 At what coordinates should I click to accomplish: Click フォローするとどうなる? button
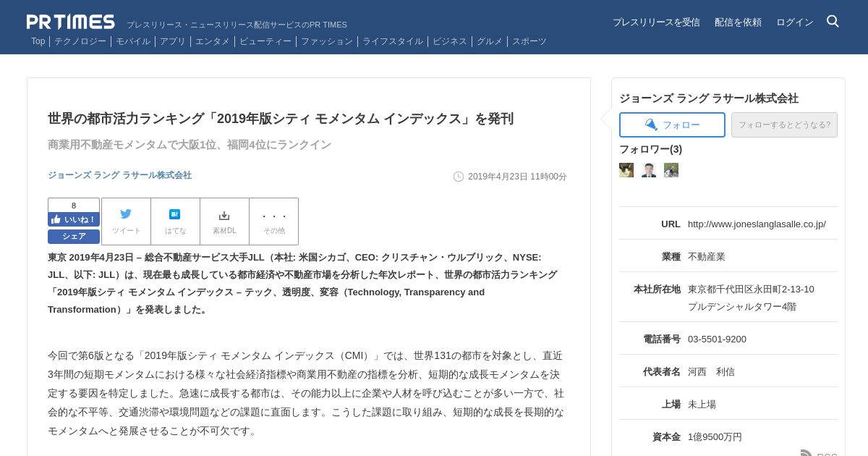(784, 124)
